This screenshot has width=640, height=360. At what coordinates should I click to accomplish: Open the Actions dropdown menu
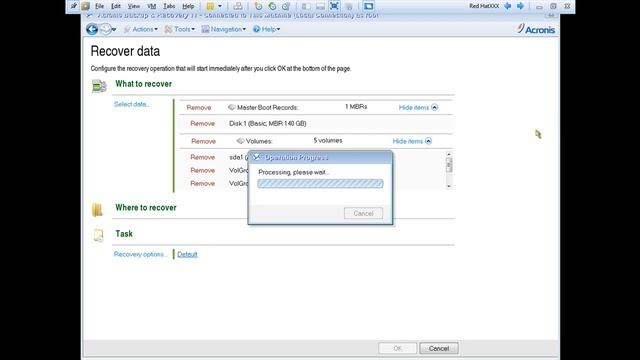[x=141, y=29]
